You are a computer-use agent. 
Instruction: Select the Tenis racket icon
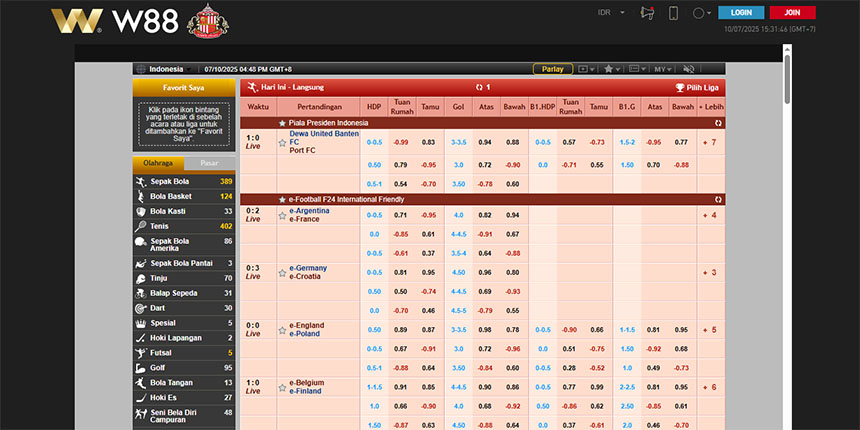coord(141,226)
